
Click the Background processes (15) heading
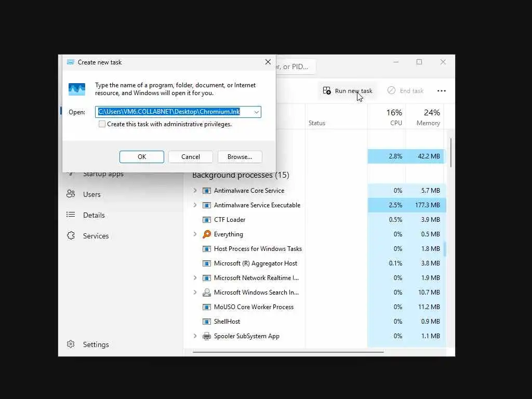coord(241,175)
